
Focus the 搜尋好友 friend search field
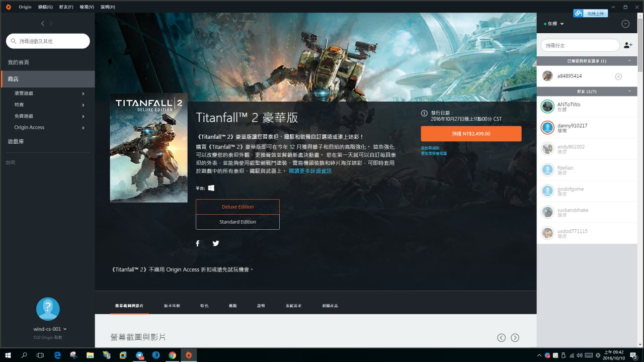point(580,45)
